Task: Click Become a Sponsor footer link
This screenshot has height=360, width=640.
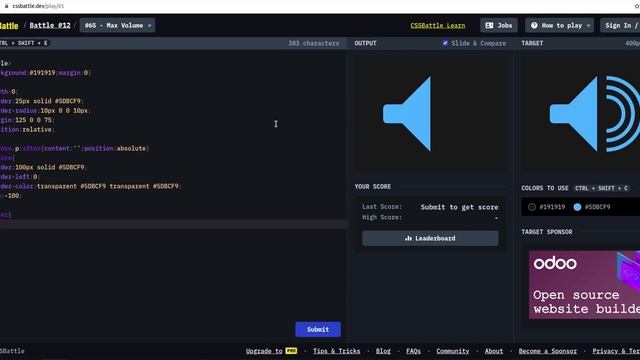Action: (548, 351)
